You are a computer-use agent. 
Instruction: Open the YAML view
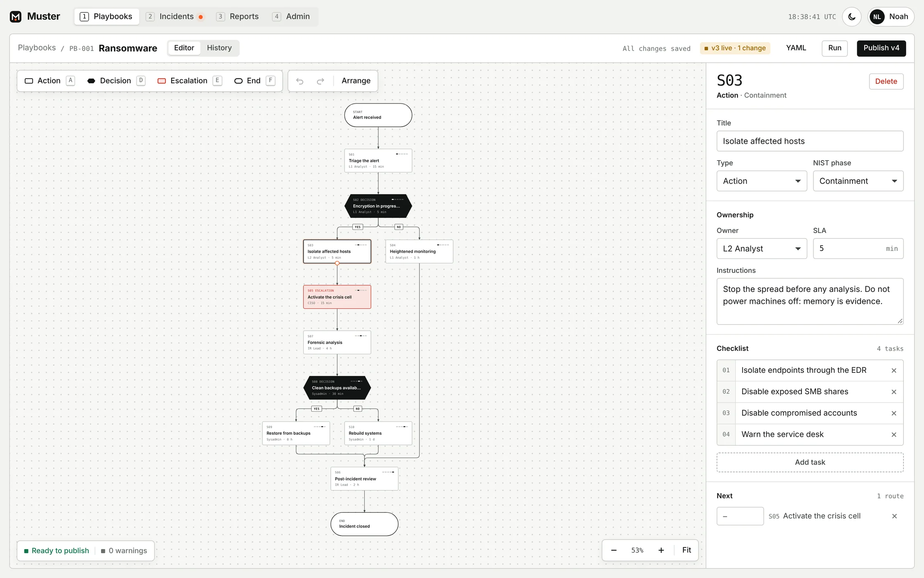pos(796,48)
